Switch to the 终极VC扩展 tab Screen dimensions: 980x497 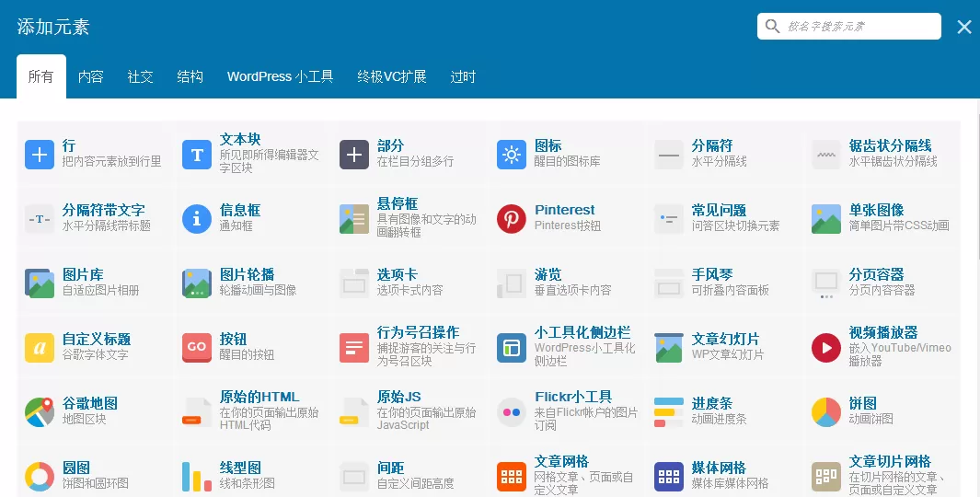pyautogui.click(x=391, y=77)
